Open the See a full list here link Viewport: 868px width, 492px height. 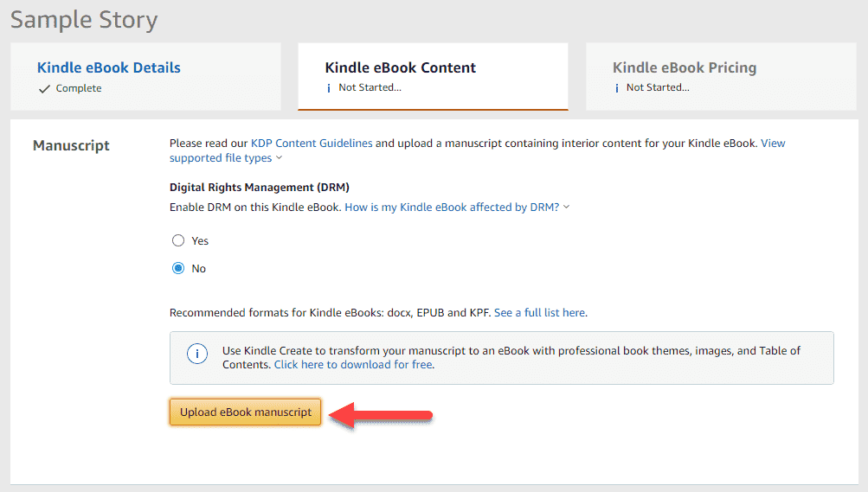[540, 313]
